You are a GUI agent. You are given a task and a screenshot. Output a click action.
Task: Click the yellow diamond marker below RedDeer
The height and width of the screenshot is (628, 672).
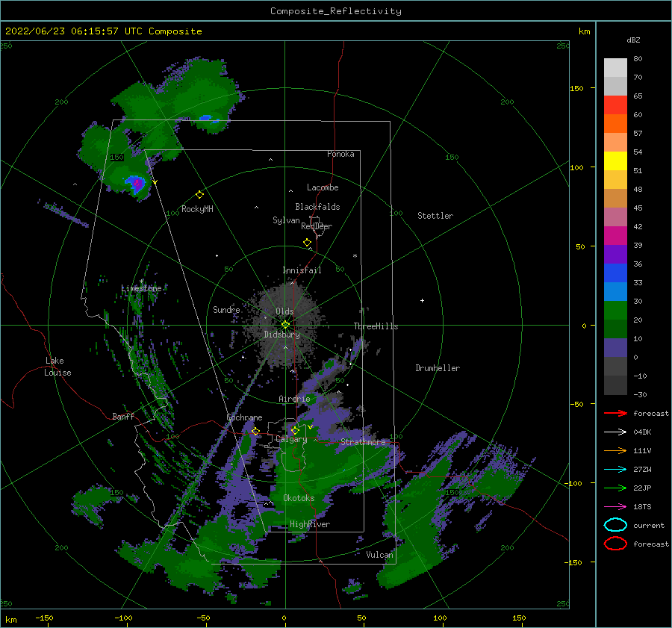308,243
